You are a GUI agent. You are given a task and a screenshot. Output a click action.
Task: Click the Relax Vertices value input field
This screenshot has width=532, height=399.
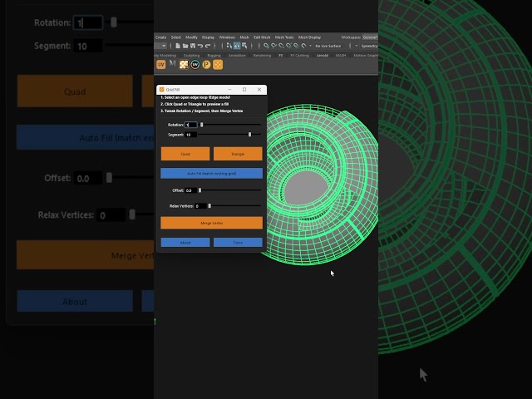[x=200, y=206]
